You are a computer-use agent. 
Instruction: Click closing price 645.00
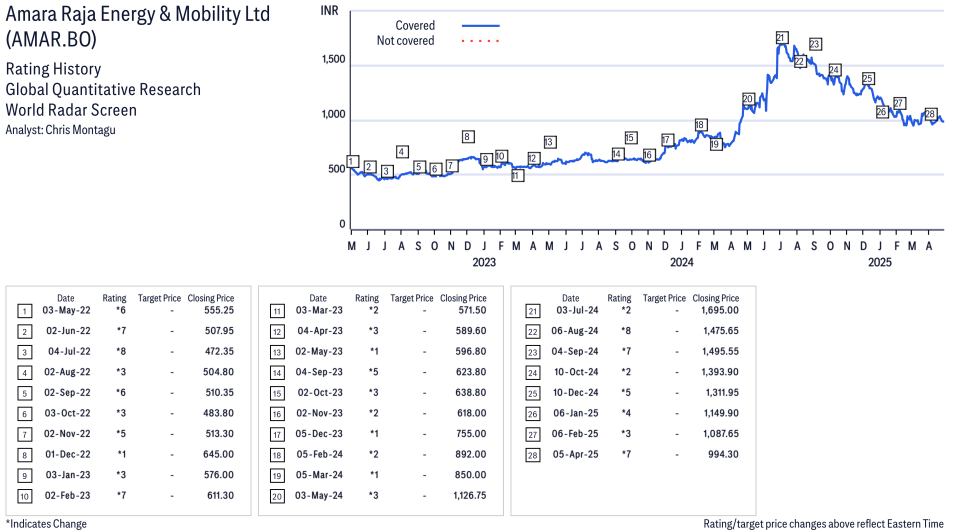pos(219,454)
